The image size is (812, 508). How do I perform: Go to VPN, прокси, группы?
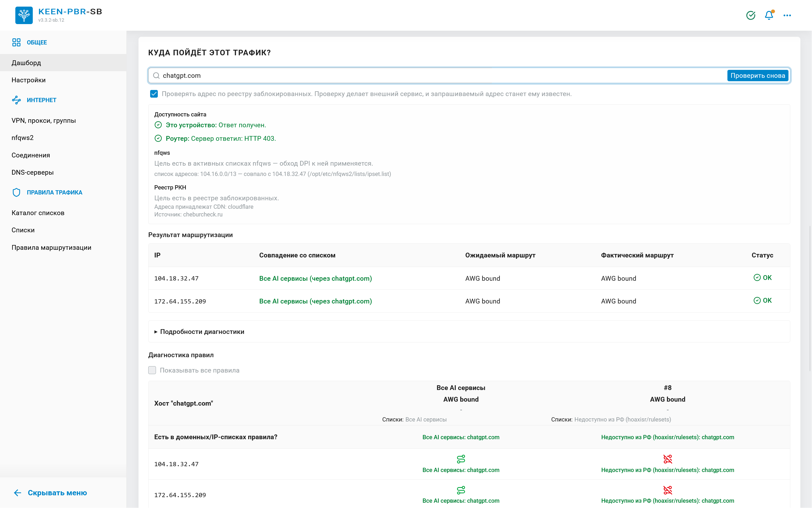63,121
